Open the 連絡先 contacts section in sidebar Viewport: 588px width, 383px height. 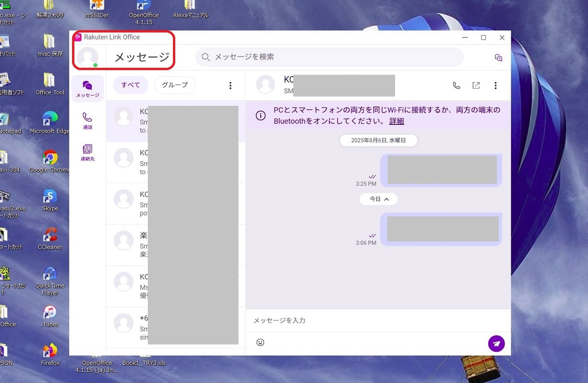pyautogui.click(x=87, y=153)
